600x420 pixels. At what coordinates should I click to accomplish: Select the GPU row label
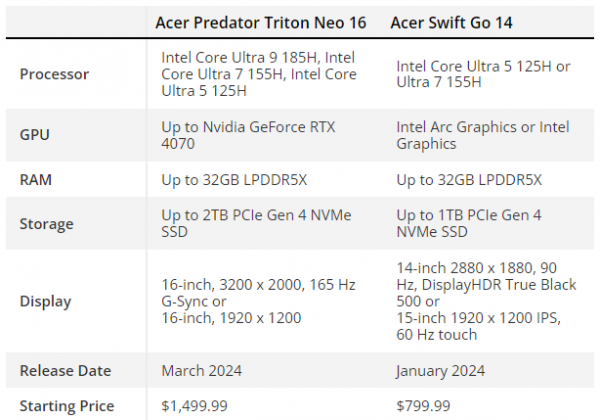tap(36, 135)
